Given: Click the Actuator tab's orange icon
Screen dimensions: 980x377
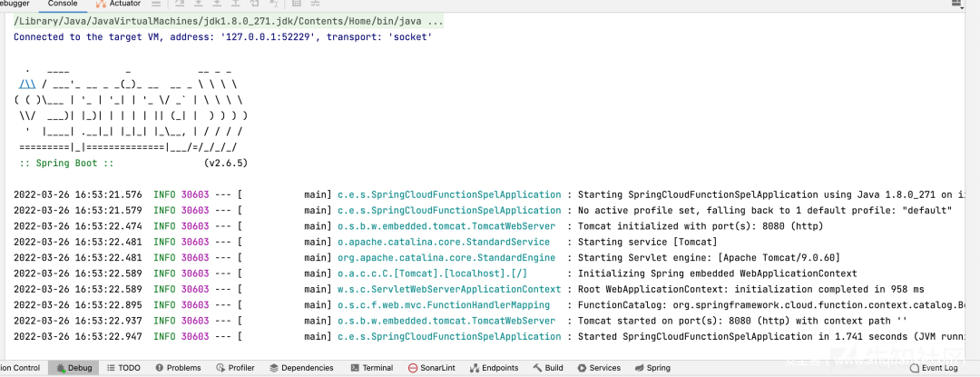Looking at the screenshot, I should (x=101, y=4).
